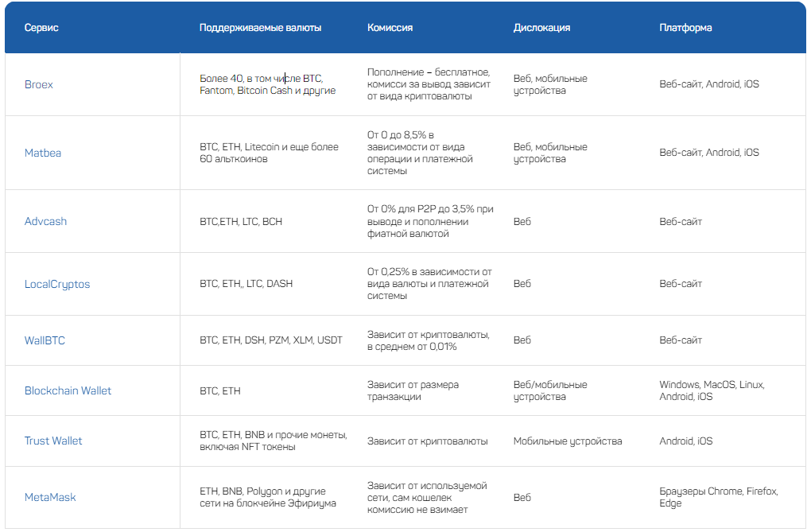Select WallBTC fee 'в среднем от 0,01%'
Viewport: 811px width, 532px height.
412,347
